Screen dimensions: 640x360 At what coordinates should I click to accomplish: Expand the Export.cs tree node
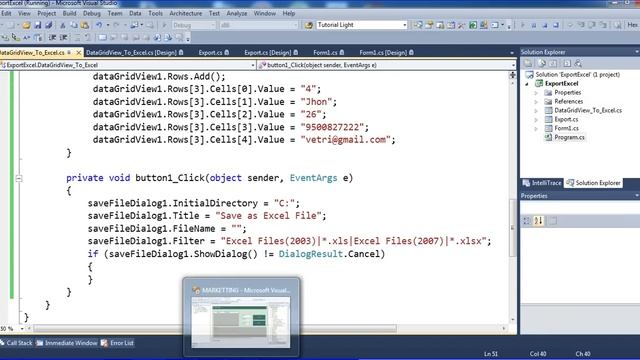coord(536,120)
